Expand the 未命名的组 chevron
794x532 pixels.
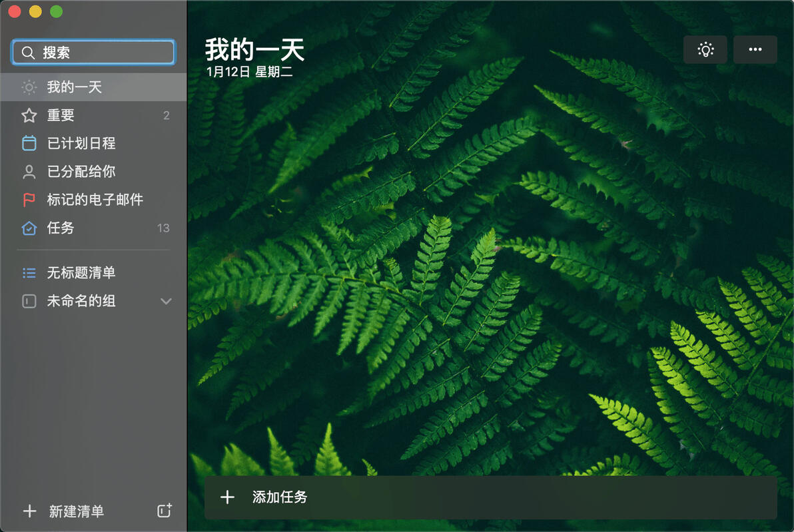click(166, 302)
